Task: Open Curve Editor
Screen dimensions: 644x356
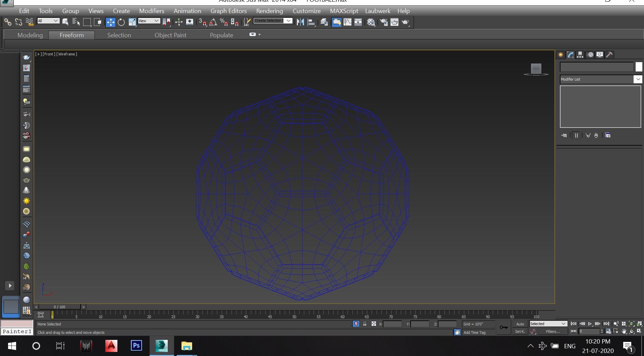Action: pyautogui.click(x=347, y=22)
